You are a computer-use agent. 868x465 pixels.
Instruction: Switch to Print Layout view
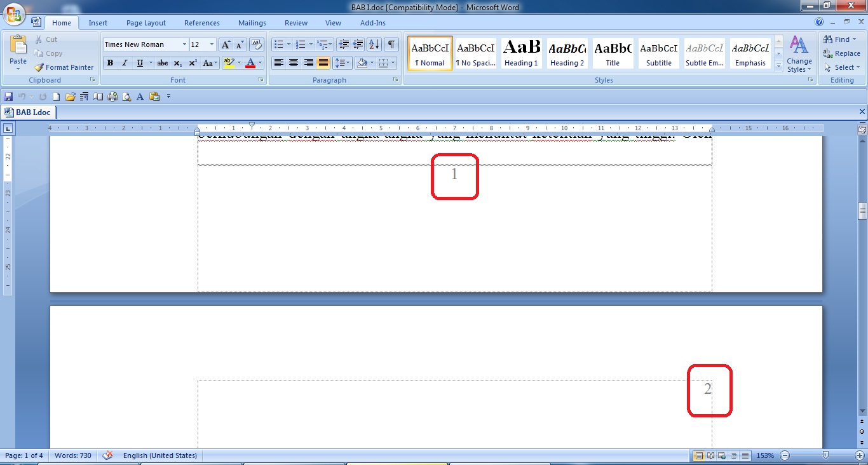click(x=699, y=455)
